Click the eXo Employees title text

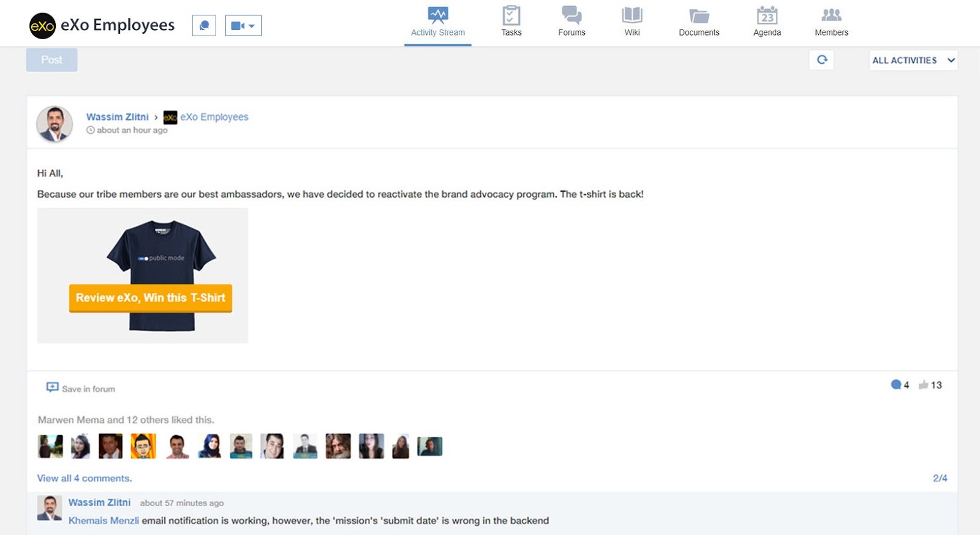pyautogui.click(x=118, y=25)
